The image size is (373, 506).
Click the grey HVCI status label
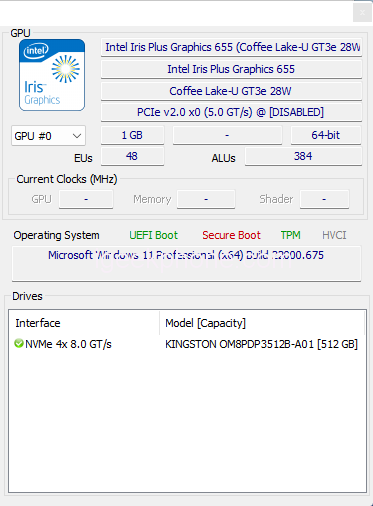[x=334, y=235]
